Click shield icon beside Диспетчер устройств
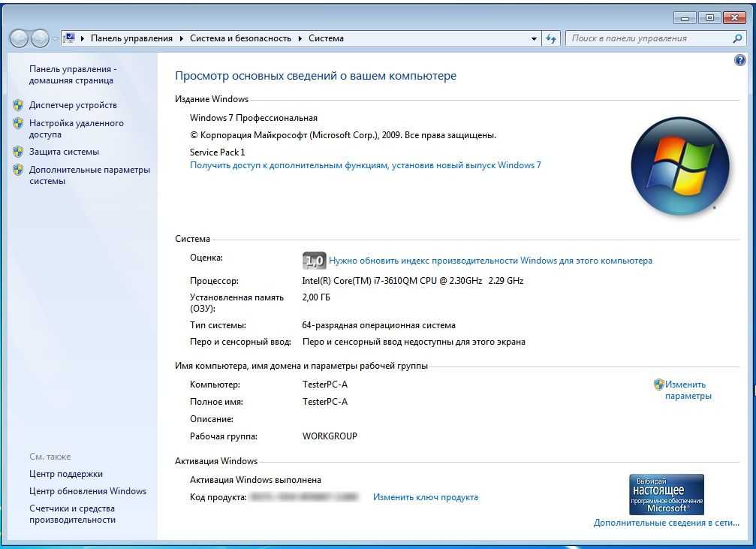The image size is (756, 549). [x=18, y=104]
